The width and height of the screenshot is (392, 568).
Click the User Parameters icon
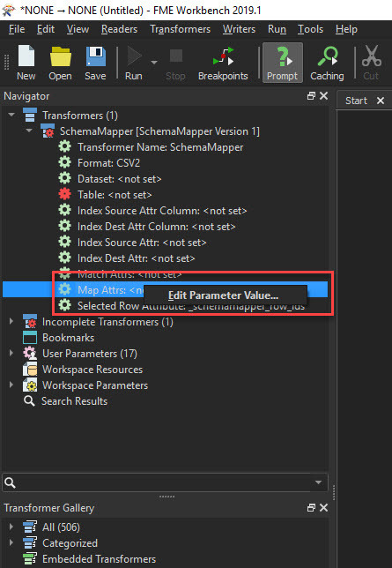point(30,353)
